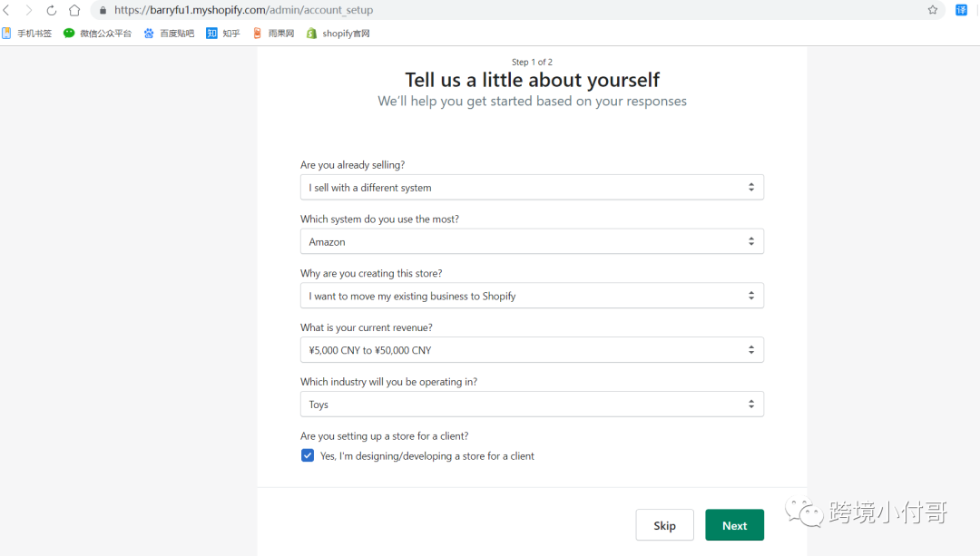Click the browser address bar URL
980x556 pixels.
pyautogui.click(x=243, y=11)
